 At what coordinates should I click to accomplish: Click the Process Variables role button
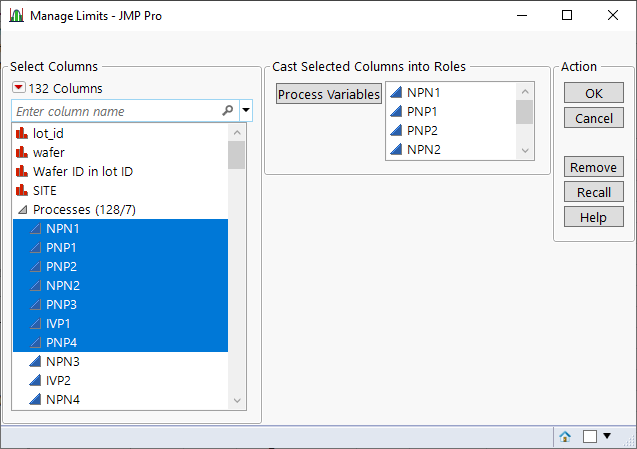point(329,94)
